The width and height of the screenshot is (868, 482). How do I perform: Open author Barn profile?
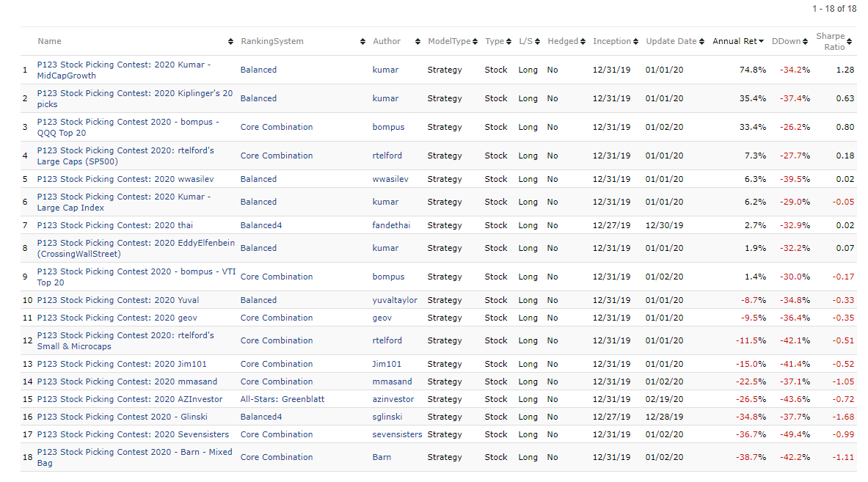[382, 458]
